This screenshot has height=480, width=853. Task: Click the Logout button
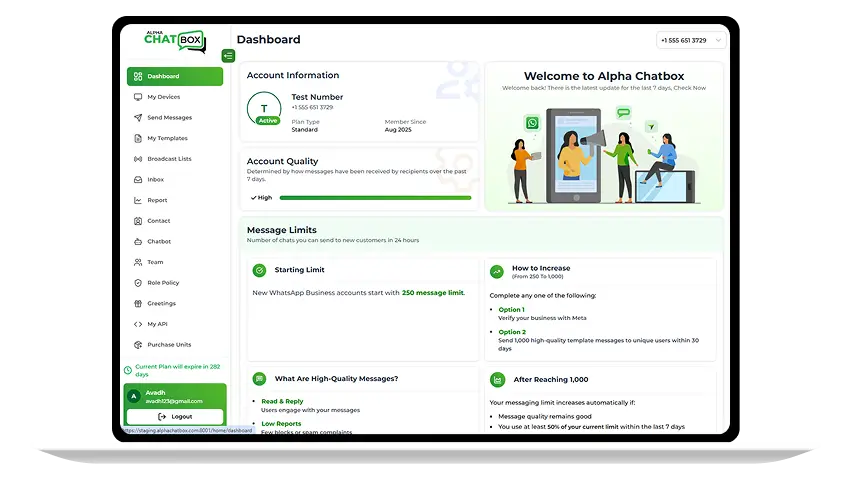(175, 416)
